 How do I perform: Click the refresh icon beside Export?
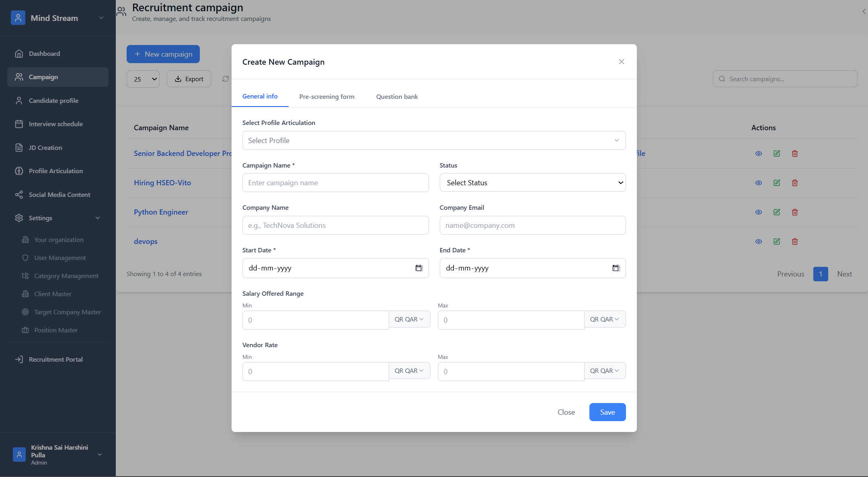226,79
